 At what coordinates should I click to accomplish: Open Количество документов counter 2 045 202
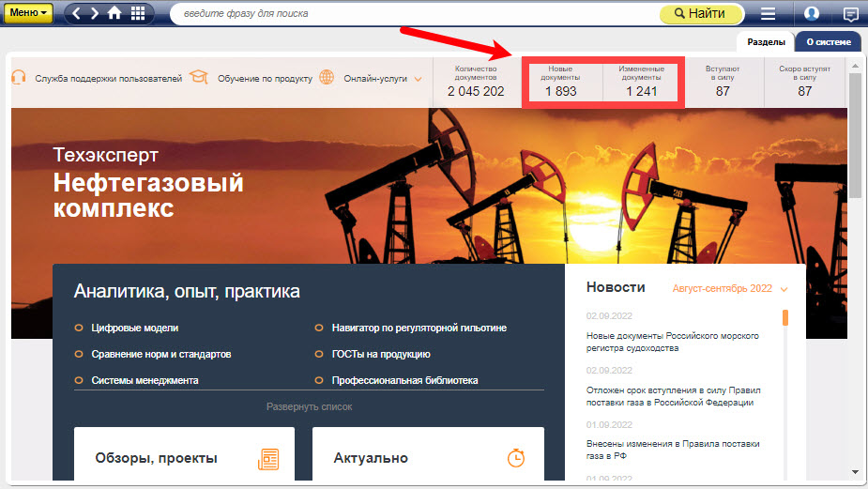[x=476, y=82]
